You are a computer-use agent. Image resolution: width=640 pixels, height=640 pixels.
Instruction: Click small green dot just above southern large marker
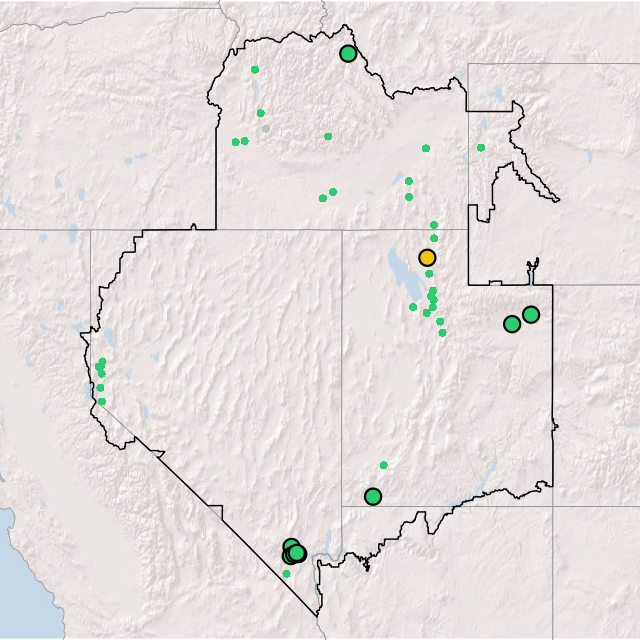(x=383, y=465)
